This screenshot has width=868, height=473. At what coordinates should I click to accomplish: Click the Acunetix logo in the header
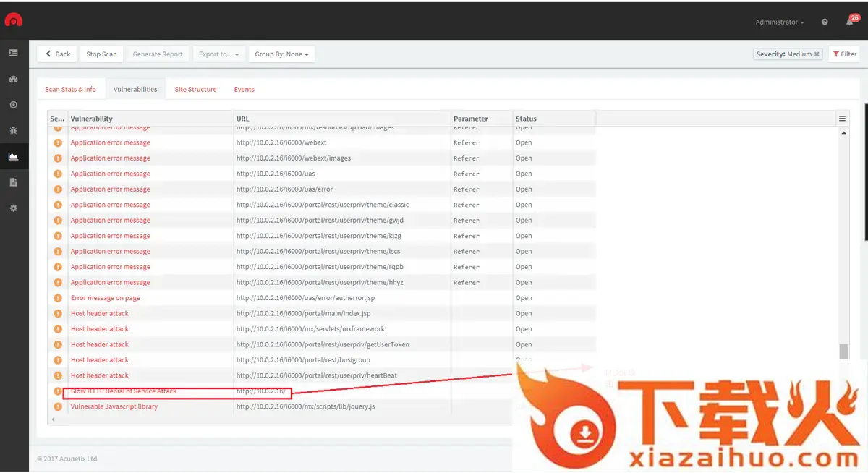click(14, 20)
